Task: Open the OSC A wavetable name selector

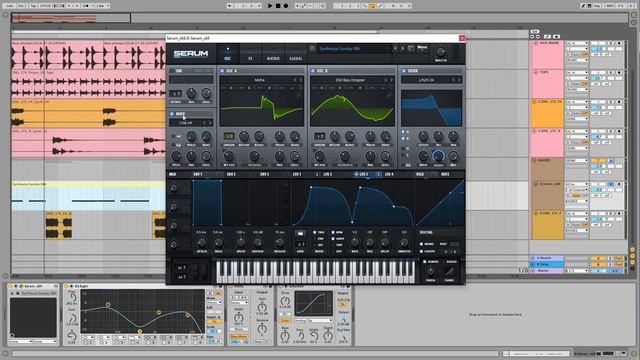Action: pos(259,80)
